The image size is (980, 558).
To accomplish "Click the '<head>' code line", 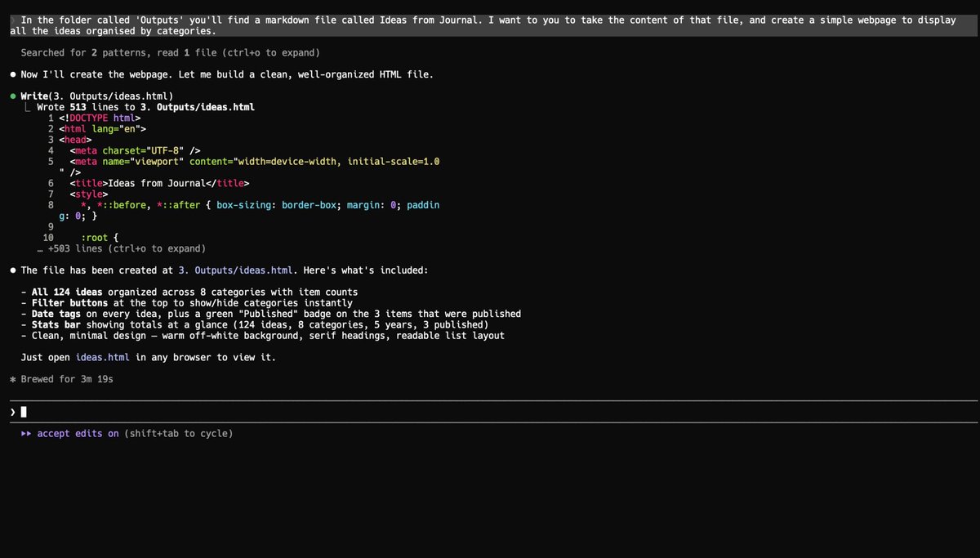I will [x=75, y=140].
